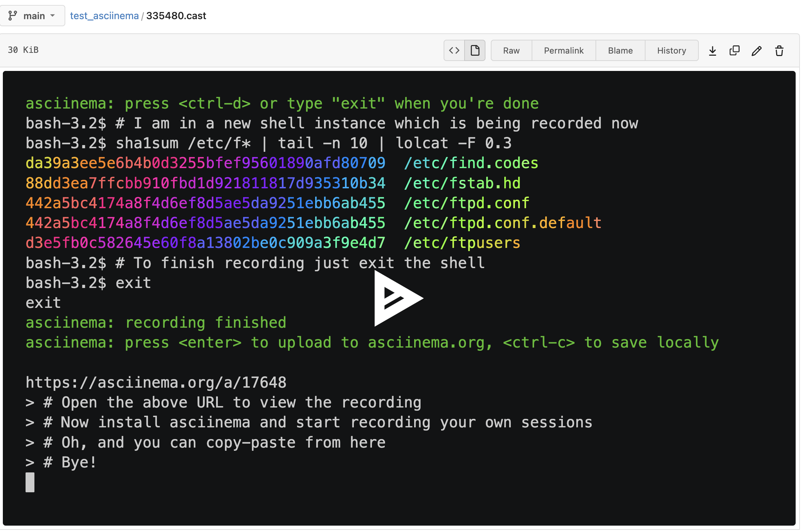Viewport: 807px width, 532px height.
Task: Open the main branch selector dropdown
Action: pos(32,16)
